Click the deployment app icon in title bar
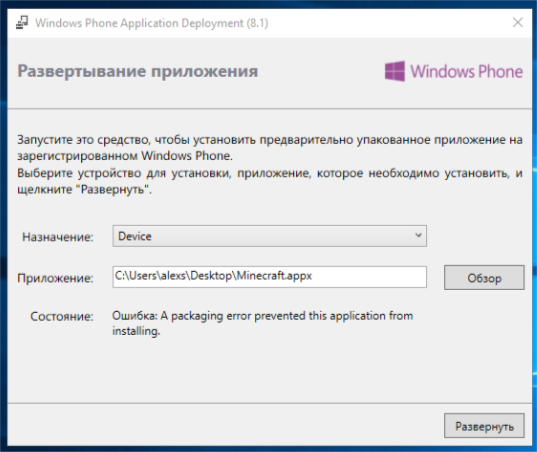This screenshot has width=537, height=452. [22, 23]
